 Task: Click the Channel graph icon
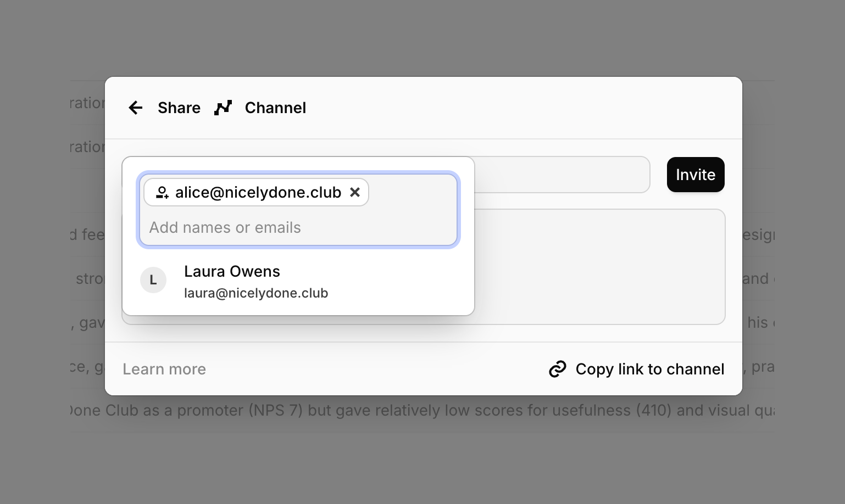(x=223, y=108)
